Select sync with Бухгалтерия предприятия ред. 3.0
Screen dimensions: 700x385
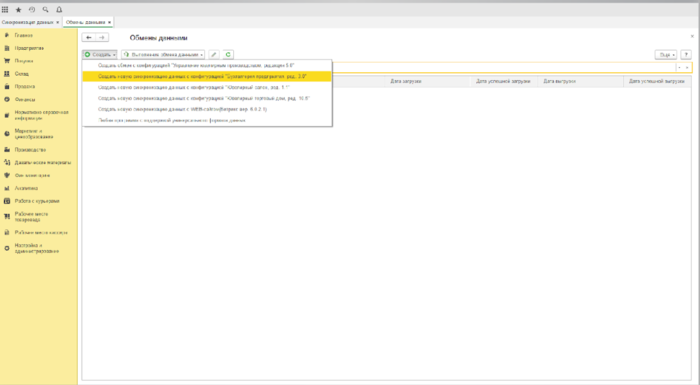[x=207, y=76]
